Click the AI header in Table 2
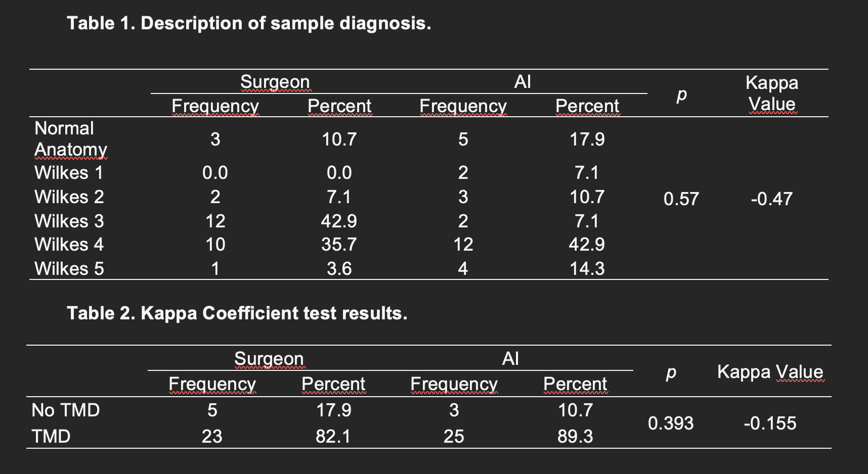The height and width of the screenshot is (474, 868). click(510, 359)
